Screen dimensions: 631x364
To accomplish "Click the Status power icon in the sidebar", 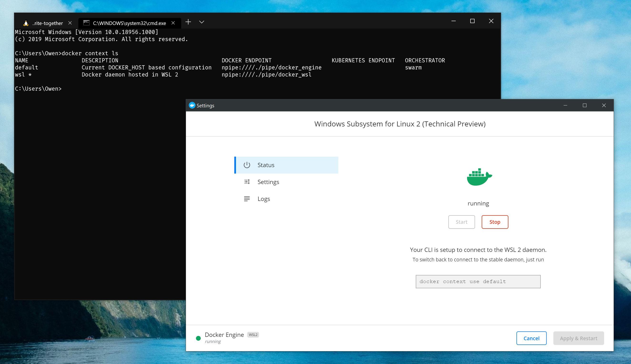I will (247, 165).
